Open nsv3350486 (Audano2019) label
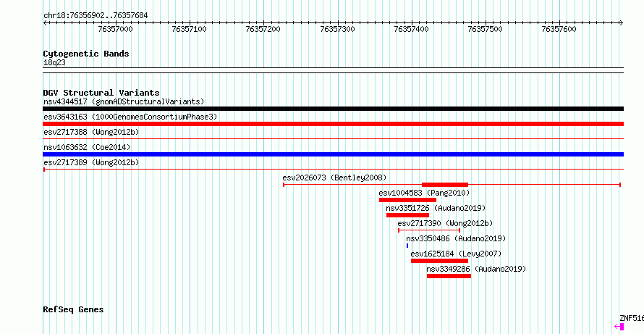Viewport: 644px width, 334px height. (456, 238)
